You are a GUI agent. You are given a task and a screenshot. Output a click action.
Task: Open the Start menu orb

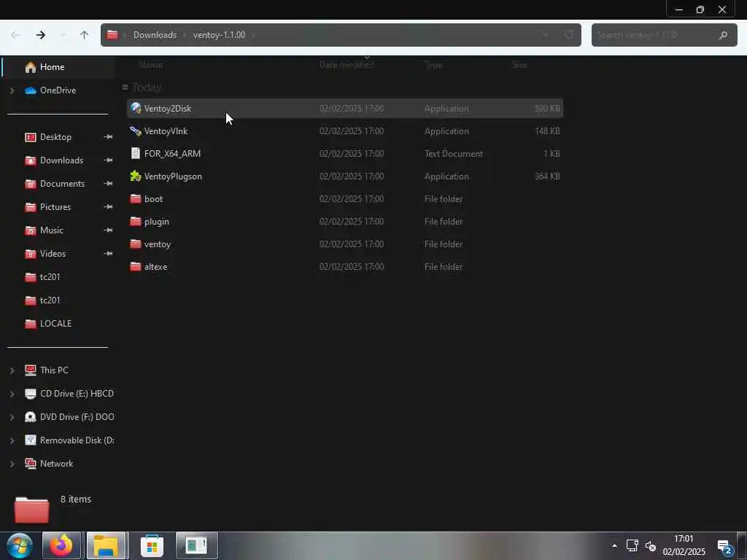[x=20, y=545]
